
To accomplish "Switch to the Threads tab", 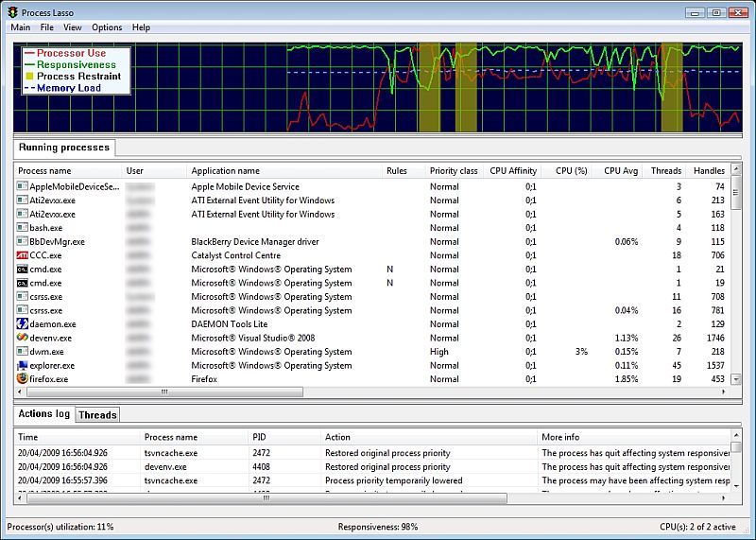I will coord(97,415).
